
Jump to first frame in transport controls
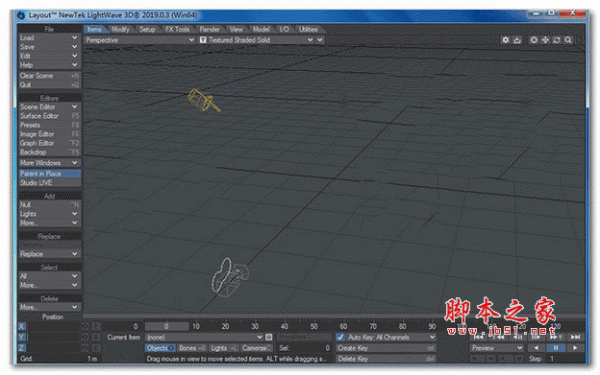click(479, 337)
